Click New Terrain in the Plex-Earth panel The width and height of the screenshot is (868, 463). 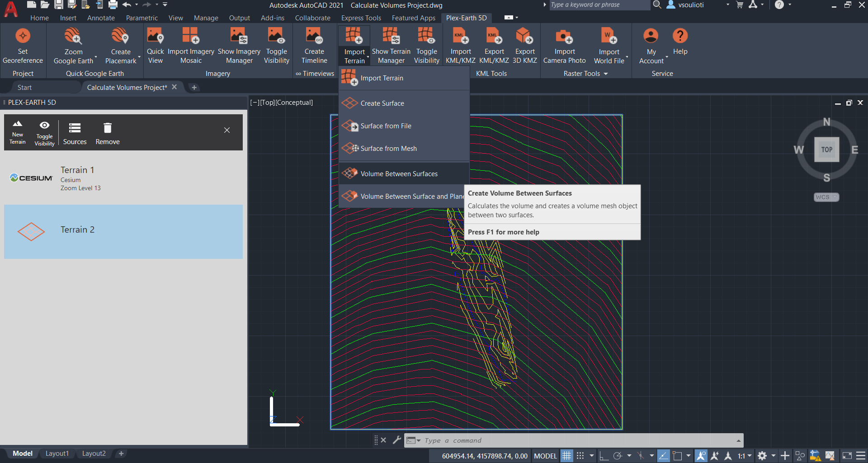coord(18,132)
